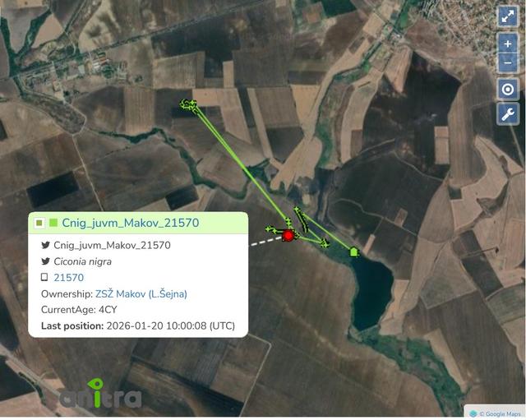526x420 pixels.
Task: Click the device icon beside 21570
Action: point(44,277)
